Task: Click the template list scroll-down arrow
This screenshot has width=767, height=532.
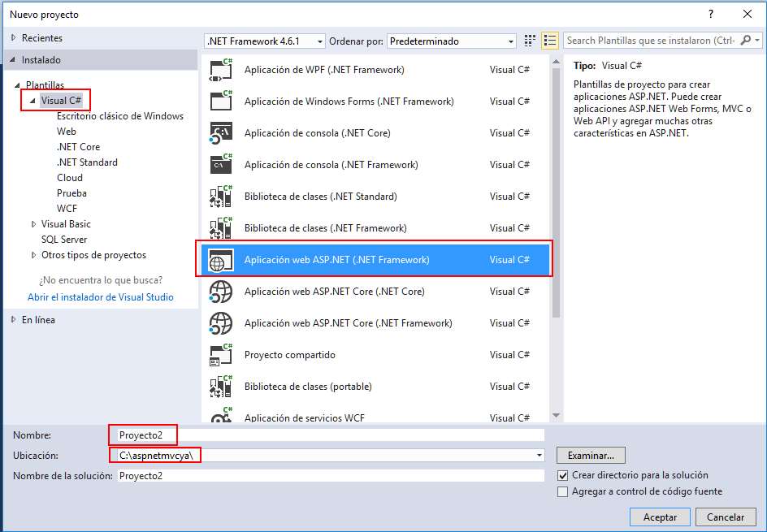Action: pyautogui.click(x=556, y=416)
